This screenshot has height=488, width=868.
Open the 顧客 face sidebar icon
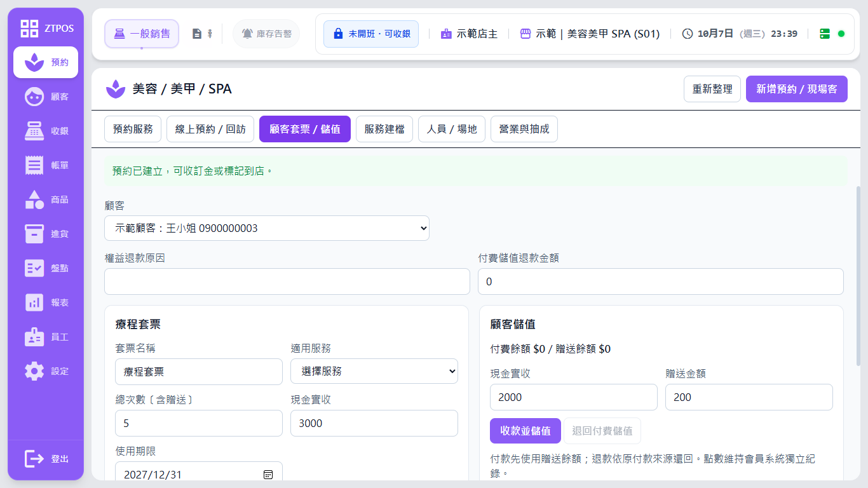(x=34, y=97)
